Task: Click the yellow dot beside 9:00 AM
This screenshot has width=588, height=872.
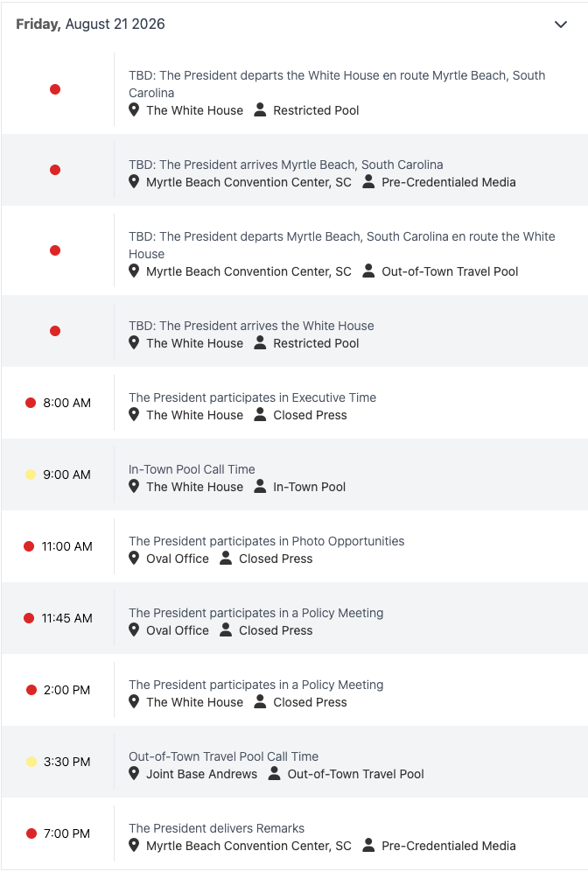Action: point(31,475)
